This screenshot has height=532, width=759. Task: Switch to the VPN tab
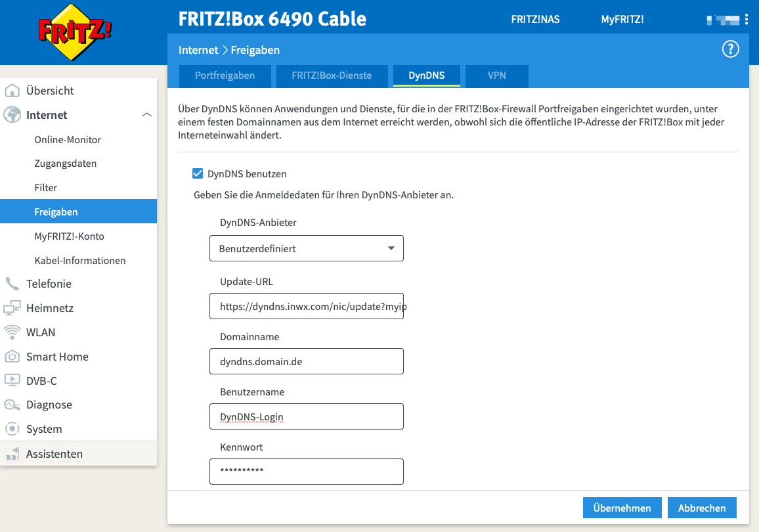[496, 76]
